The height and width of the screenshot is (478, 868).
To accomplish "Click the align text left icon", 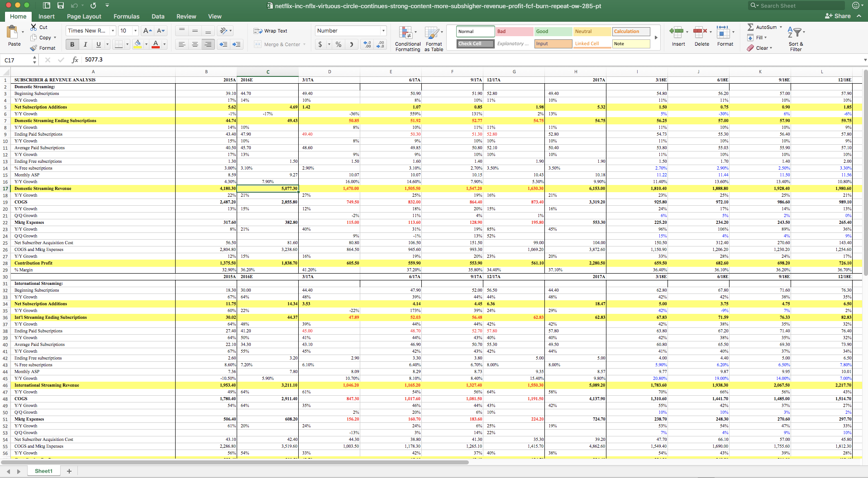I will (182, 44).
